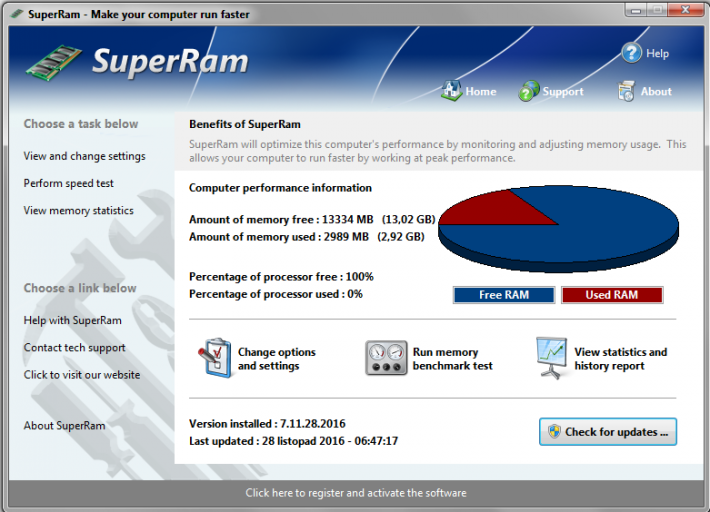This screenshot has width=710, height=512.
Task: Click the About document icon
Action: pyautogui.click(x=626, y=91)
